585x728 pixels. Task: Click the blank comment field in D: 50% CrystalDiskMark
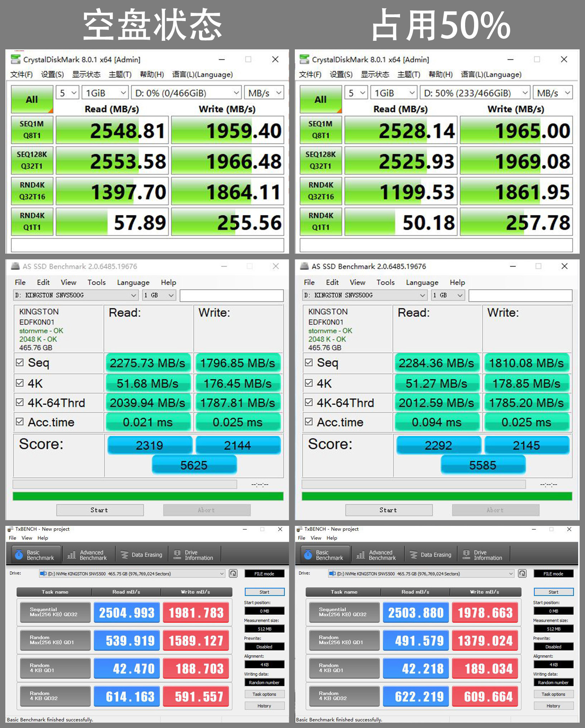436,245
